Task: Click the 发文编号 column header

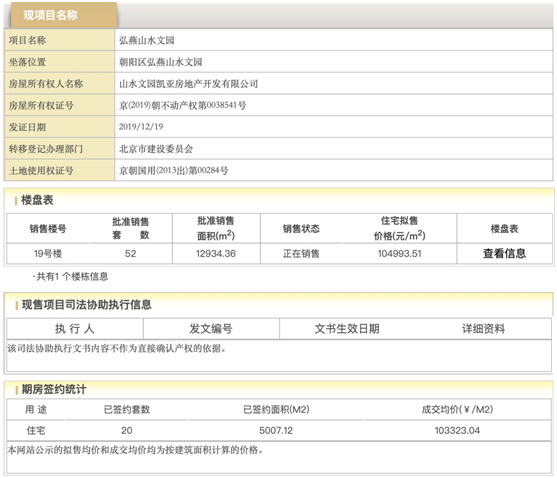Action: coord(211,329)
